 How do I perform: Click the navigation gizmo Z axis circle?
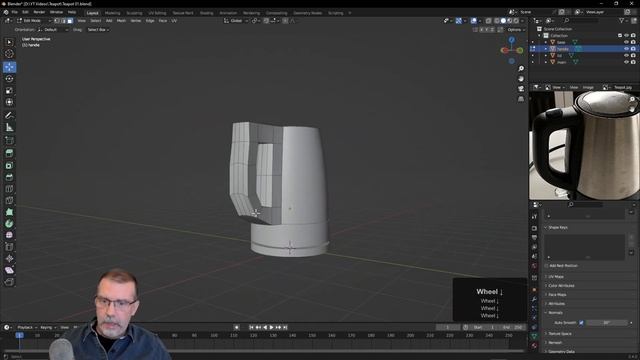512,40
